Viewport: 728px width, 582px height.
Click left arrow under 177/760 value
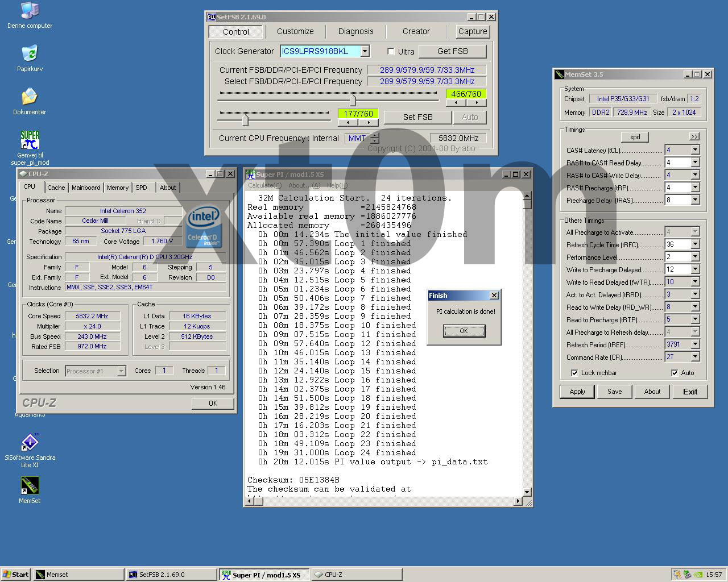click(348, 123)
